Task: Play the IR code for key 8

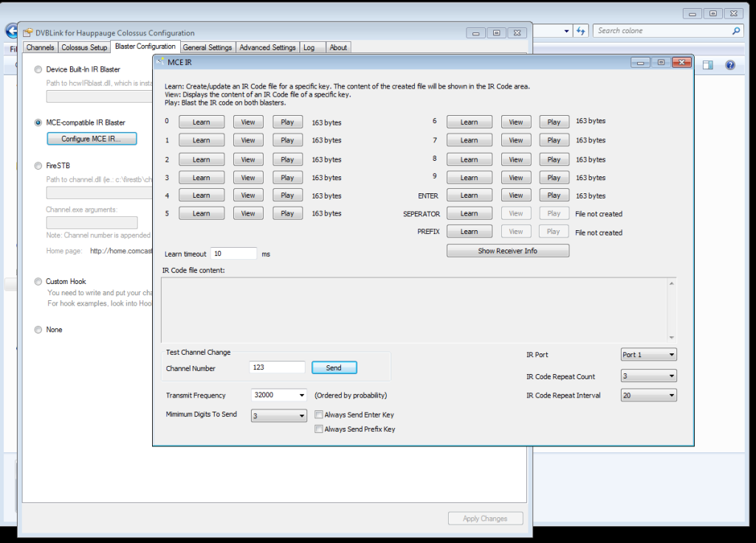Action: [554, 159]
